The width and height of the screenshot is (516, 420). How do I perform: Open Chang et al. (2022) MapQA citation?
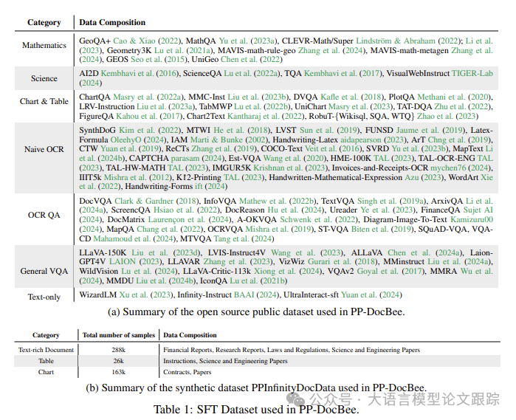pyautogui.click(x=169, y=229)
